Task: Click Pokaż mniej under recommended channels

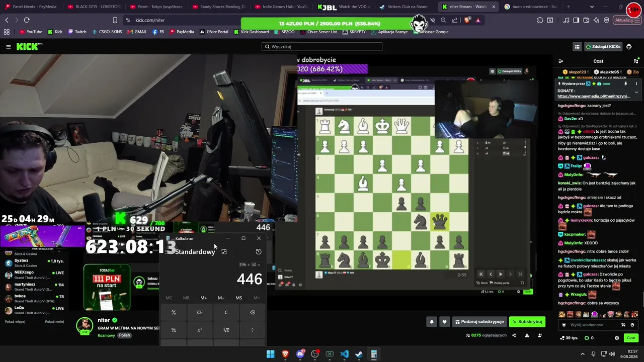Action: coord(54,322)
